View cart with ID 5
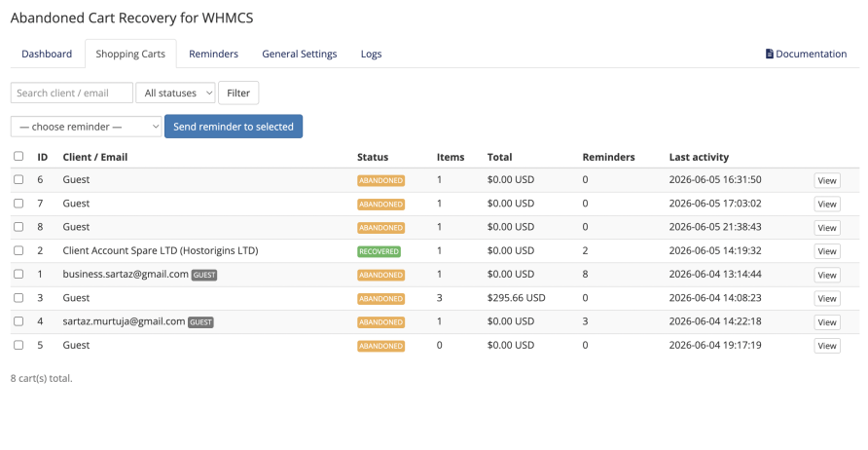This screenshot has width=868, height=450. click(x=827, y=345)
